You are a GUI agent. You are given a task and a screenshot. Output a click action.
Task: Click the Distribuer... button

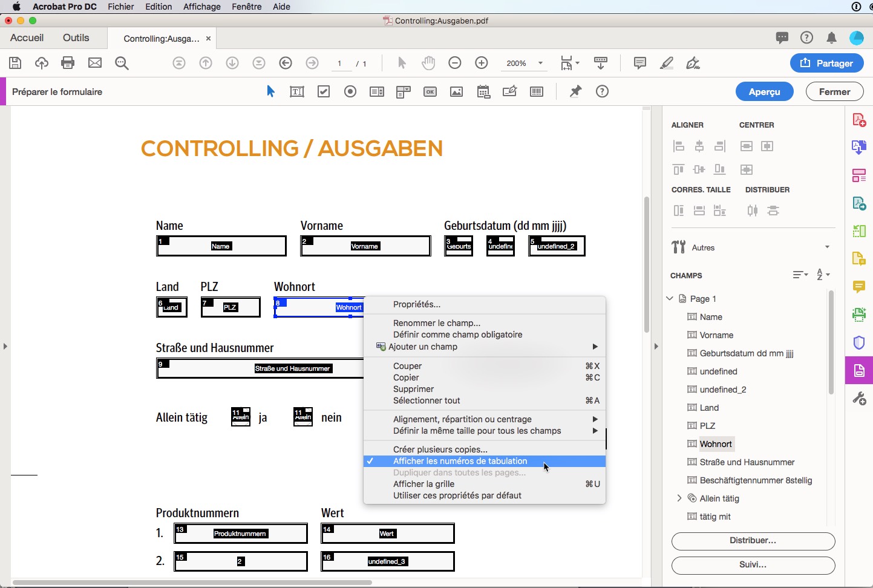[x=753, y=541]
